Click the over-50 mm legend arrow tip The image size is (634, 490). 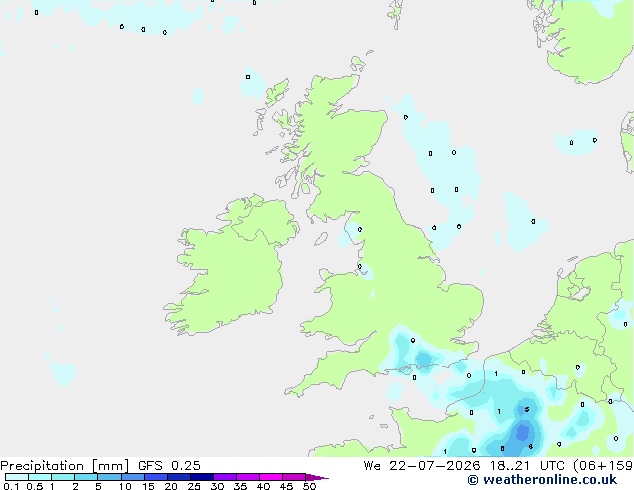click(x=317, y=477)
